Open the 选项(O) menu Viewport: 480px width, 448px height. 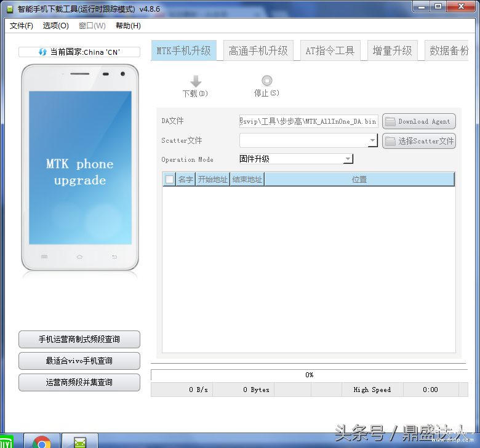click(56, 26)
